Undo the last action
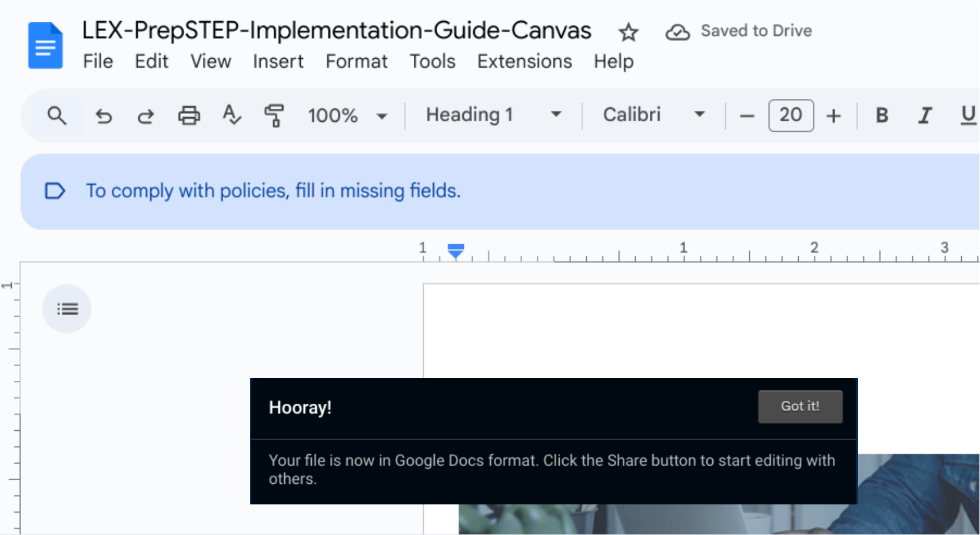This screenshot has height=535, width=980. point(104,115)
